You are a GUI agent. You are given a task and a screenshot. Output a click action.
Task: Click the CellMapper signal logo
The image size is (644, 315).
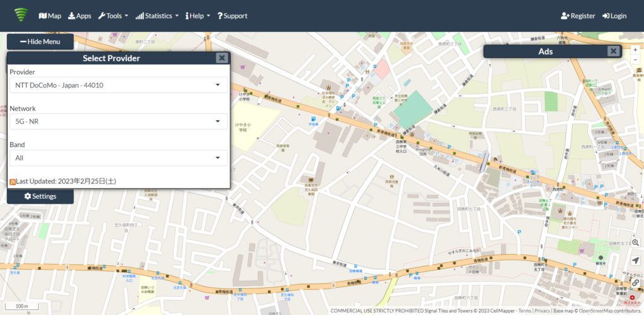pos(21,15)
